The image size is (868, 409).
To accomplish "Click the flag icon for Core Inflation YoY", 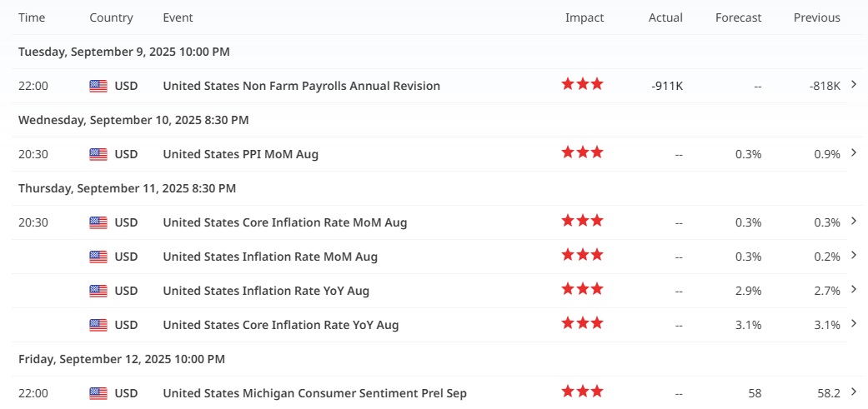I will point(98,325).
